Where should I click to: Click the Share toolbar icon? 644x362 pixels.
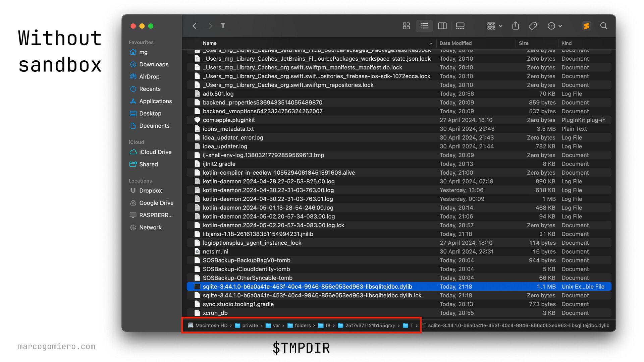(x=516, y=26)
